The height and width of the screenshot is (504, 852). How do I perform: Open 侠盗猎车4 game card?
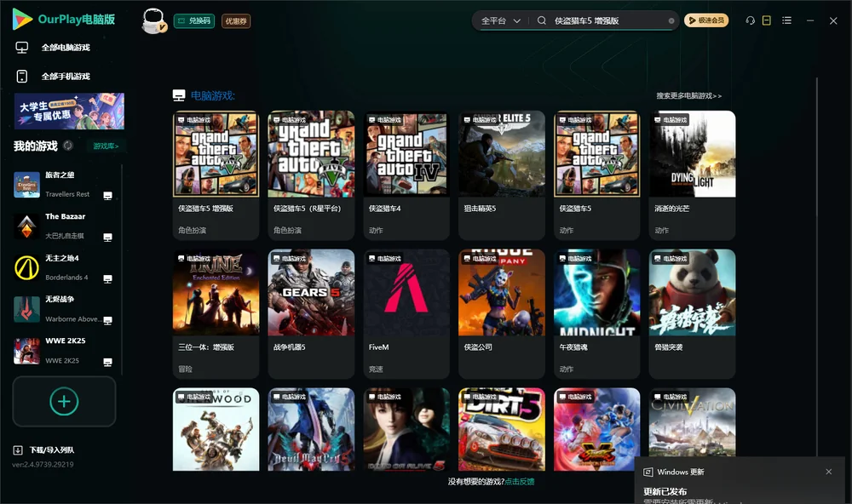pos(406,175)
